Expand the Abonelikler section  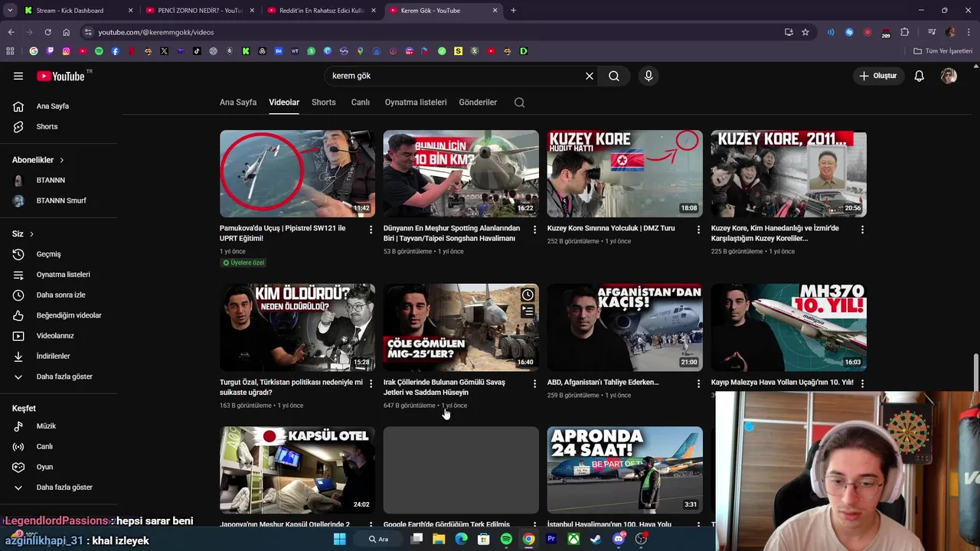[38, 160]
